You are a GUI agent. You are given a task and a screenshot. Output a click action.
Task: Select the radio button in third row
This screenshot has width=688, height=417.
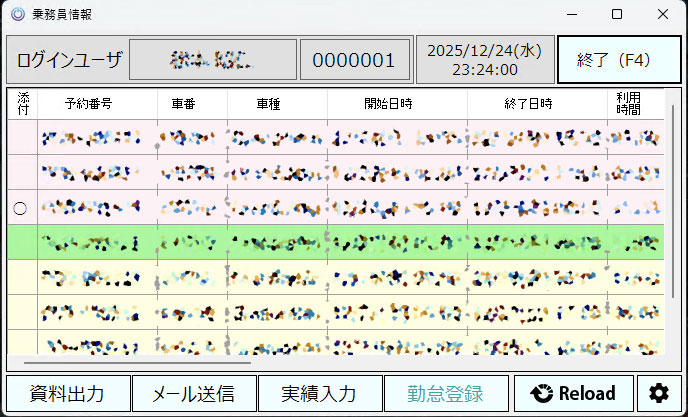coord(20,208)
